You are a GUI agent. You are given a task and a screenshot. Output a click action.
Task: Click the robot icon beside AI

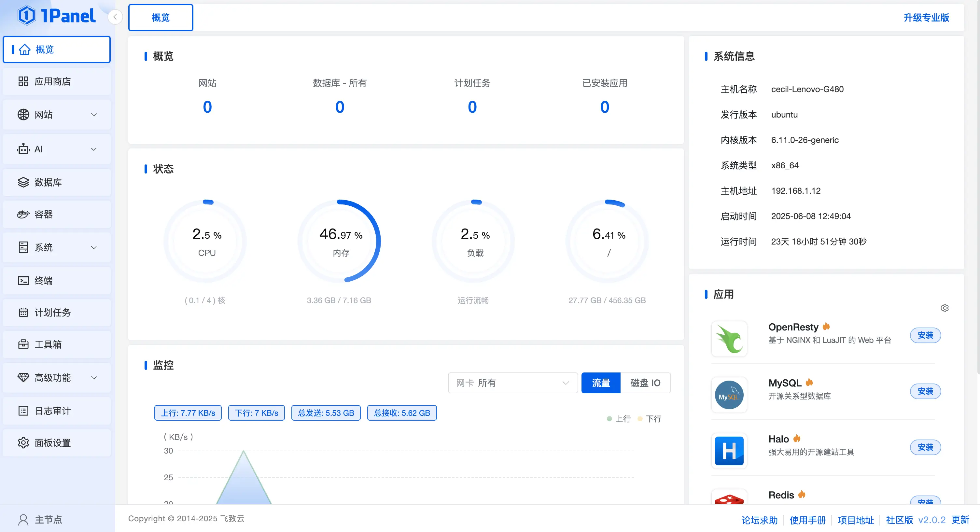(23, 149)
